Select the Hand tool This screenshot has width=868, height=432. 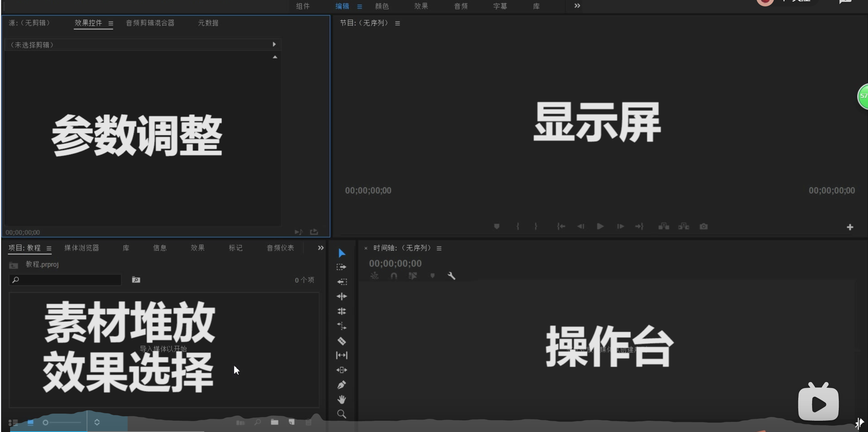click(x=342, y=399)
